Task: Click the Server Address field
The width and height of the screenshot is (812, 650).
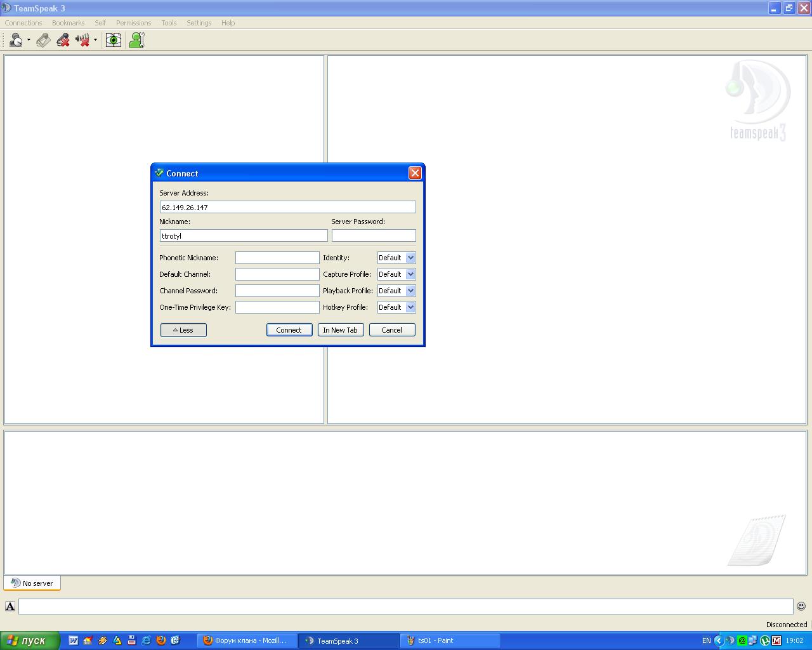Action: (x=287, y=207)
